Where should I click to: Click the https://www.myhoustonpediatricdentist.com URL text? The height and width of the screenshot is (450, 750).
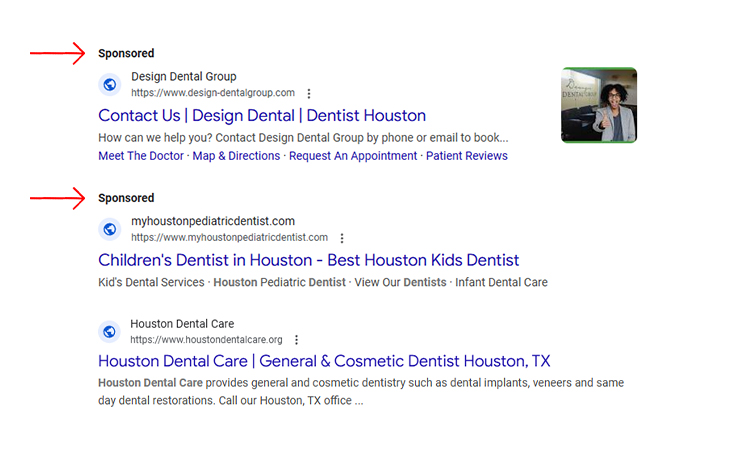pyautogui.click(x=230, y=237)
